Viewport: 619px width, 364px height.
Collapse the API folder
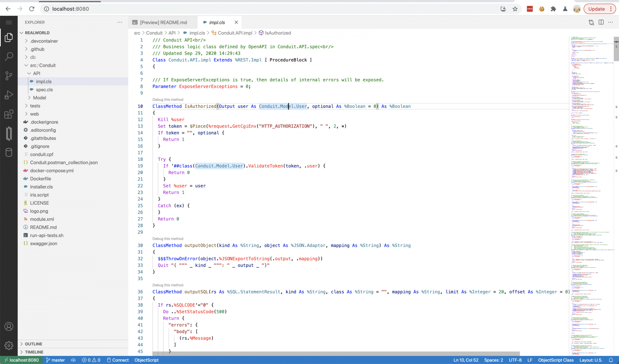coord(36,73)
